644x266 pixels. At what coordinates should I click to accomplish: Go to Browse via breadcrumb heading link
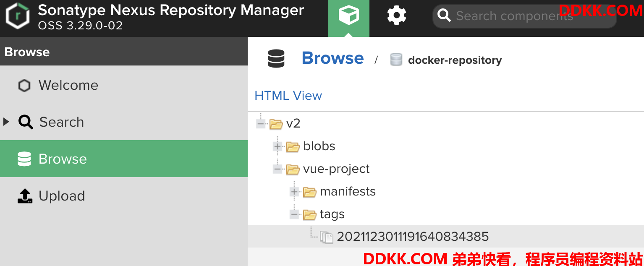coord(332,58)
